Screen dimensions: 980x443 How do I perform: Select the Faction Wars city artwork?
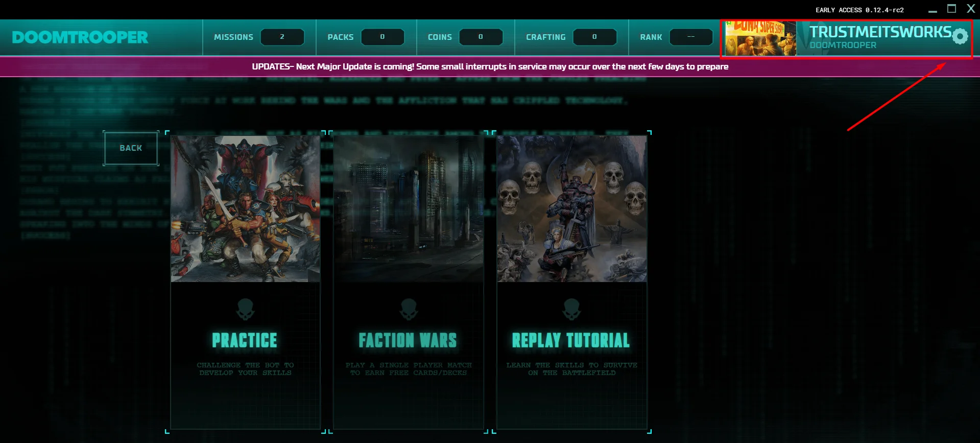(x=408, y=208)
